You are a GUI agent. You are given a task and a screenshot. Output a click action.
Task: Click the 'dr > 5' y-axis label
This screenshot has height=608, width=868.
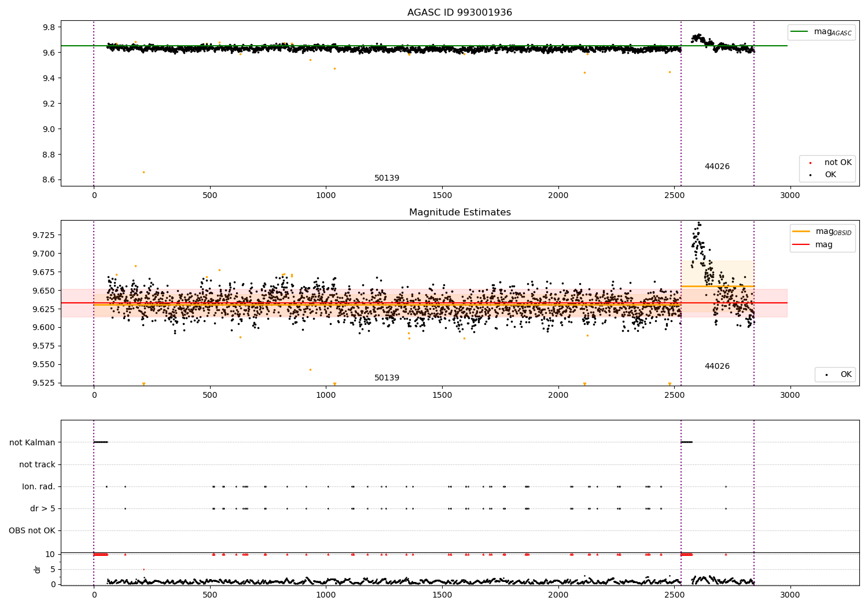(43, 508)
